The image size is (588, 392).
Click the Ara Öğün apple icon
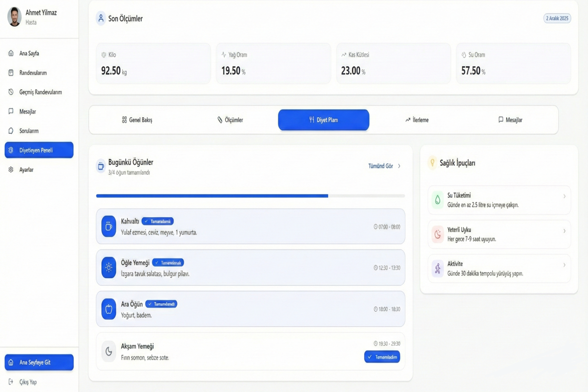point(108,309)
